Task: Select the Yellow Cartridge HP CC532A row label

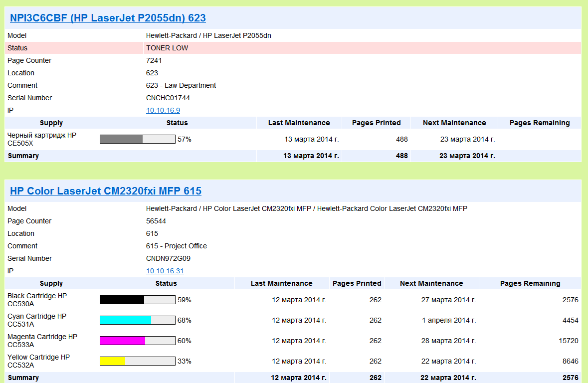Action: pos(38,361)
